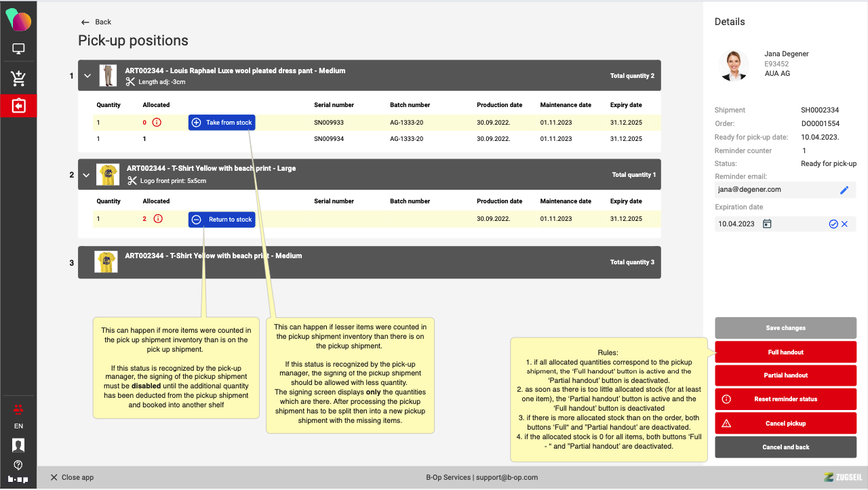Switch language via EN sidebar item
Viewport: 868px width, 490px height.
(x=18, y=426)
